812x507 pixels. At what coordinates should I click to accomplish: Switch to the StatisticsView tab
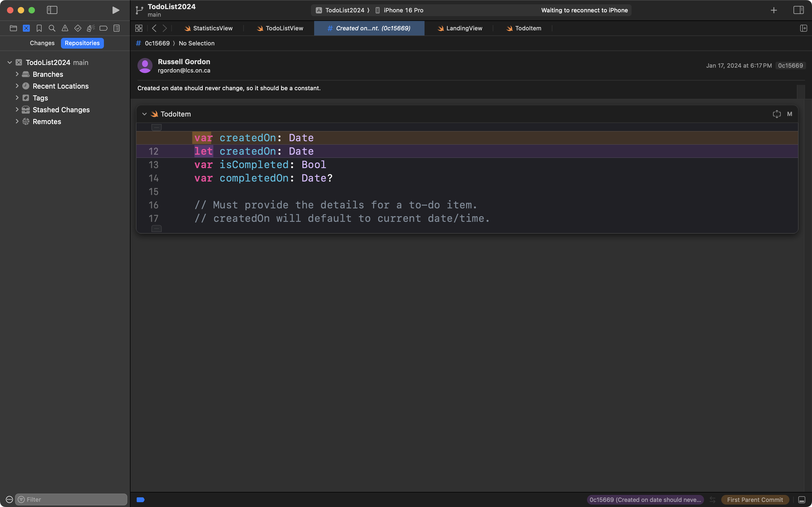point(208,28)
